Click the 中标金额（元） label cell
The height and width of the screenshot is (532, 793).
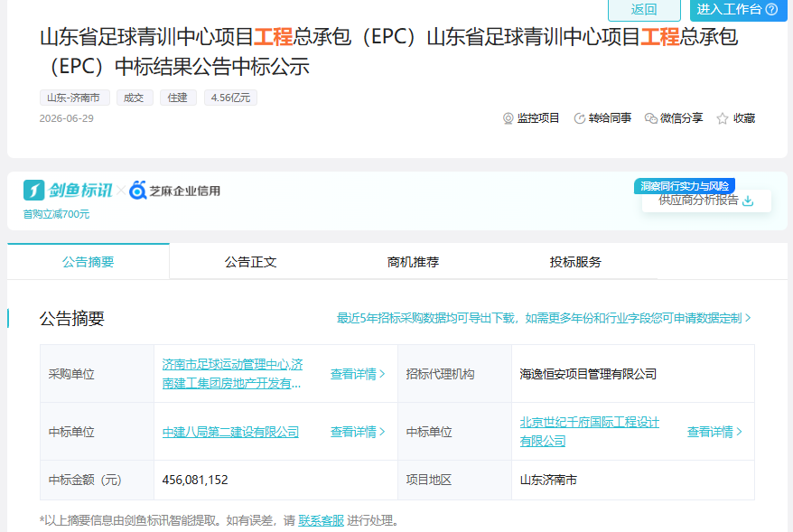coord(98,480)
